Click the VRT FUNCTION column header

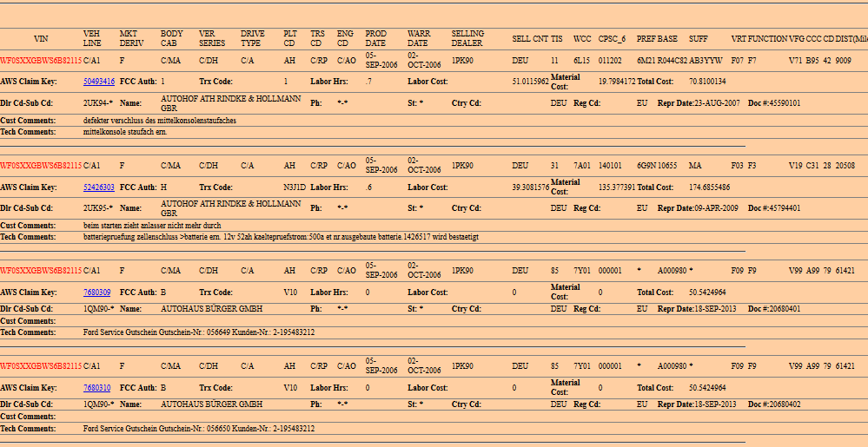point(759,39)
